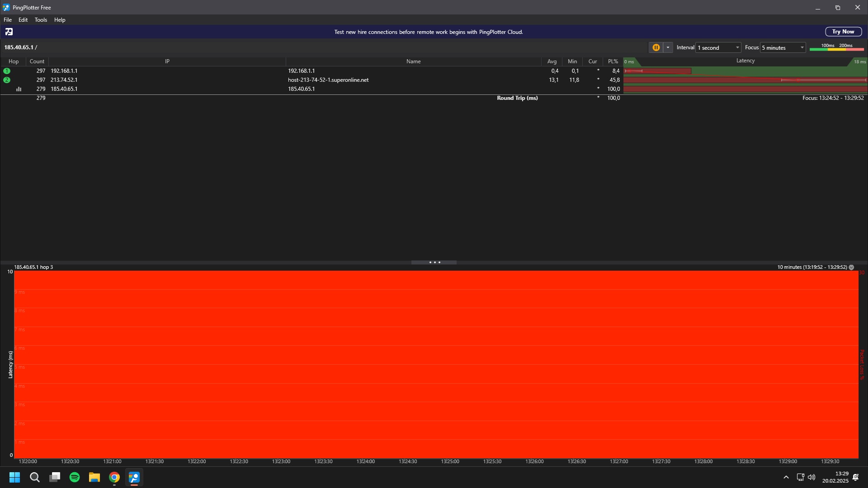
Task: Open Spotify from the taskbar
Action: point(75,477)
